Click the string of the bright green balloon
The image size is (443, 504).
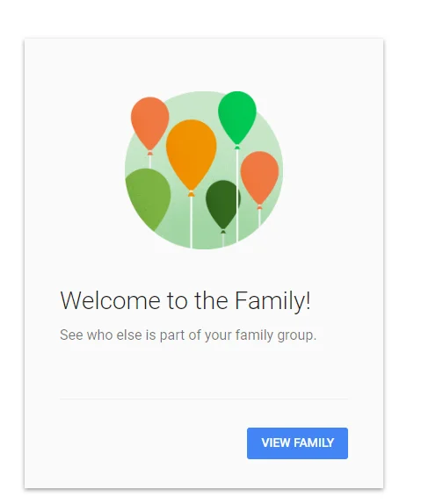(237, 194)
